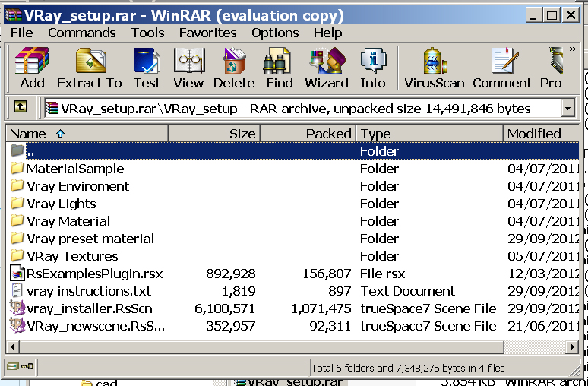
Task: Click the RsExamplesPlugin.rsx file icon
Action: coord(17,274)
